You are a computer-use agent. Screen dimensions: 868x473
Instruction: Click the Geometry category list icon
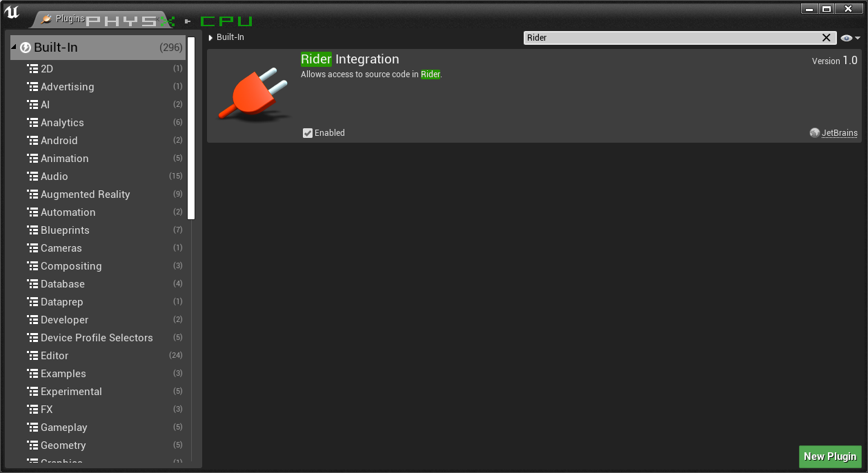32,445
